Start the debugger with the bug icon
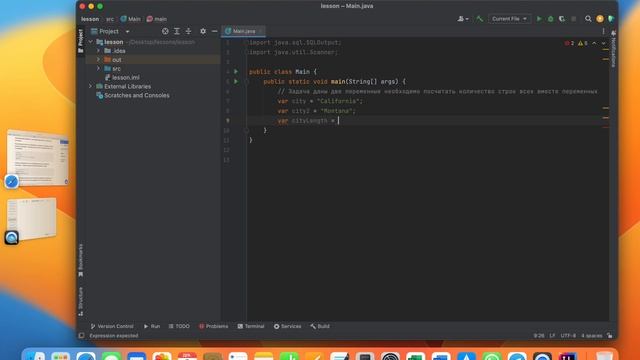This screenshot has width=640, height=360. (550, 19)
